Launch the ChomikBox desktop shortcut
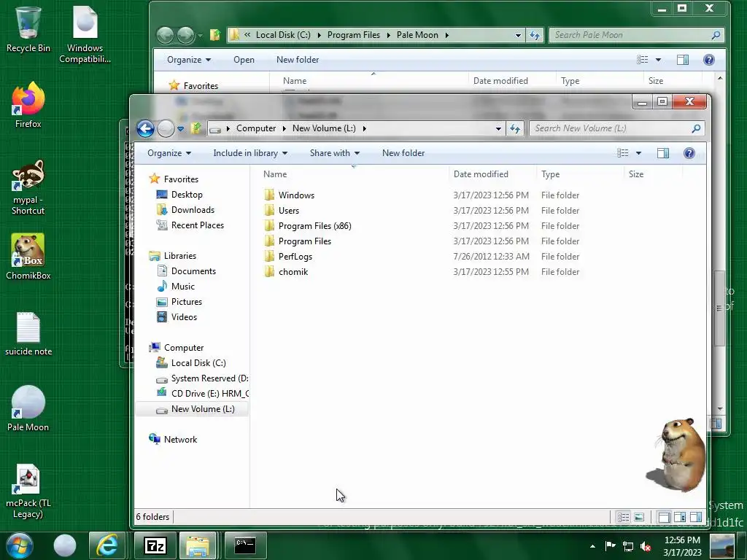Viewport: 747px width, 560px height. pyautogui.click(x=28, y=256)
